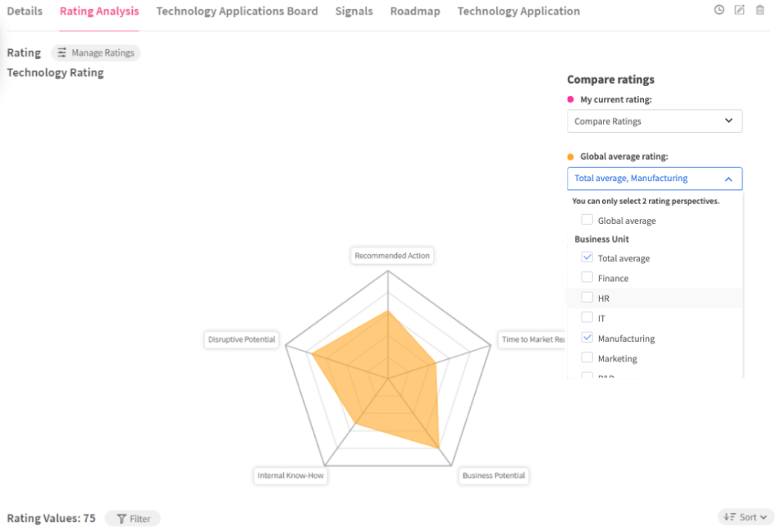The width and height of the screenshot is (781, 532).
Task: Tick the HR checkbox
Action: [587, 298]
